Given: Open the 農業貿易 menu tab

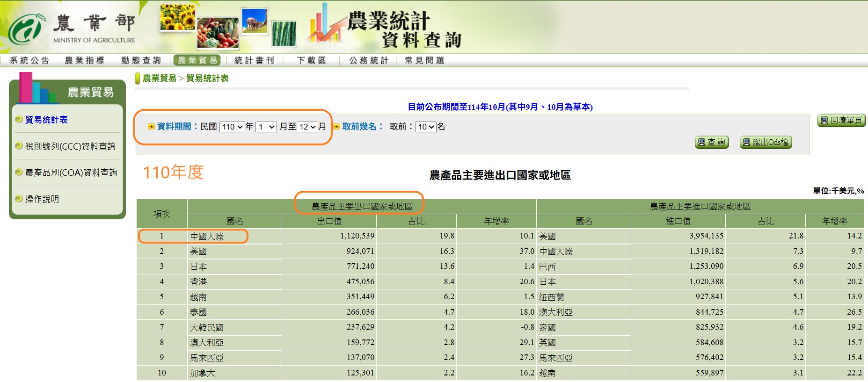Looking at the screenshot, I should [197, 60].
